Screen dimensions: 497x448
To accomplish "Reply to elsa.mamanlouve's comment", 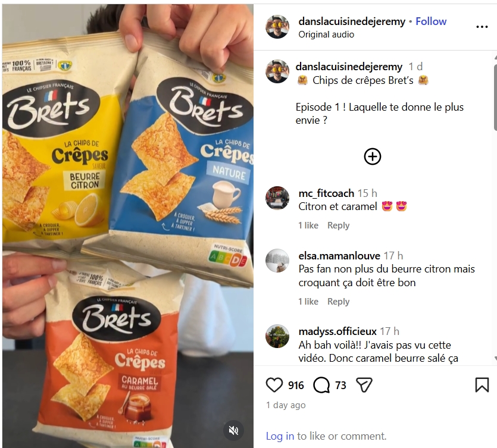I will click(x=338, y=301).
